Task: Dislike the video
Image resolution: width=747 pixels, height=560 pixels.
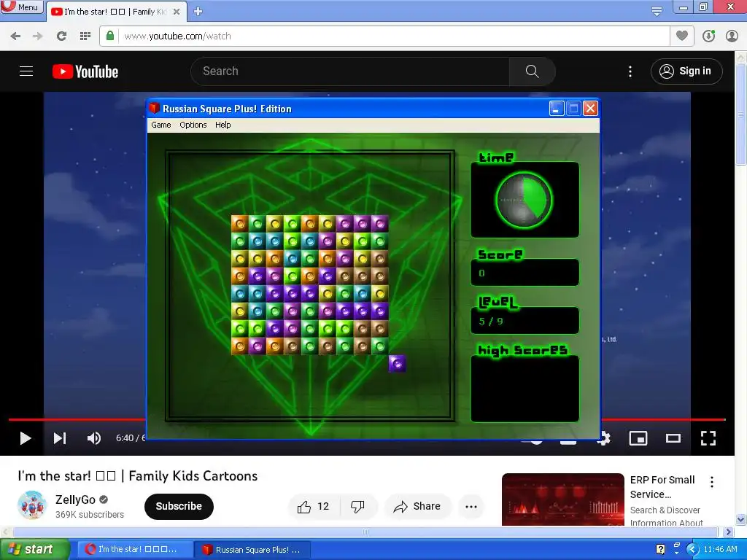Action: tap(357, 506)
